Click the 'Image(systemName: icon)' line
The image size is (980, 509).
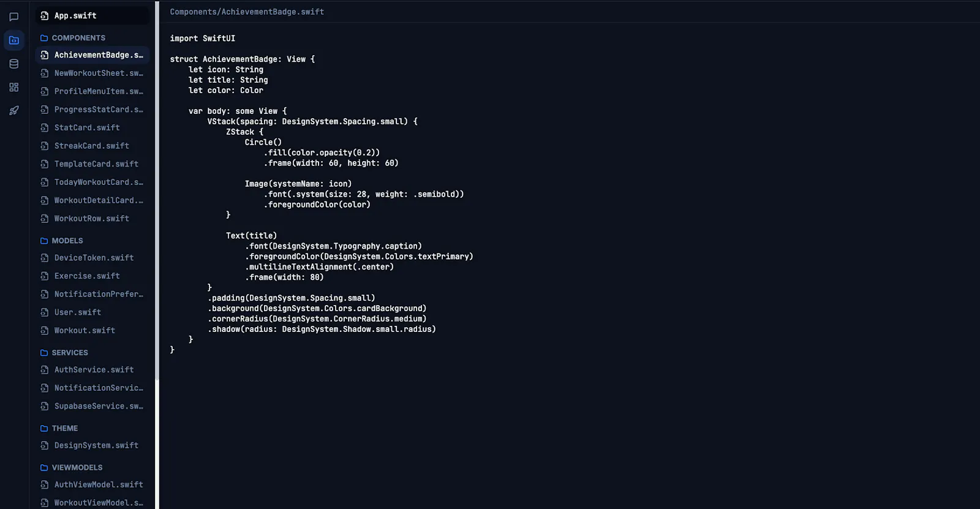click(x=298, y=184)
